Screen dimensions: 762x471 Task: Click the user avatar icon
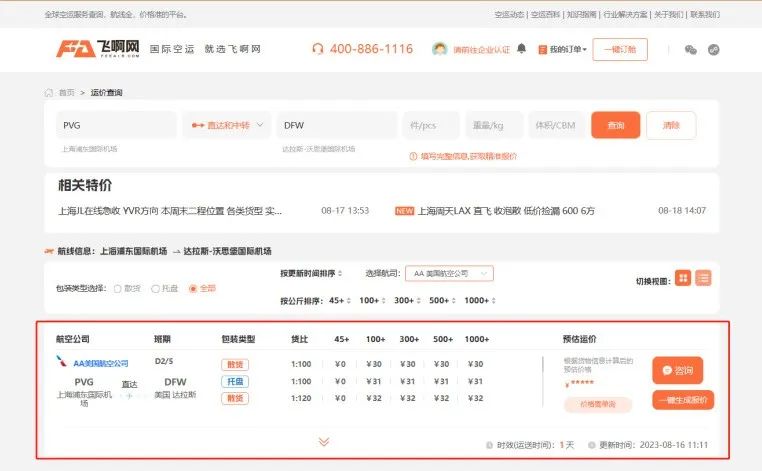439,49
